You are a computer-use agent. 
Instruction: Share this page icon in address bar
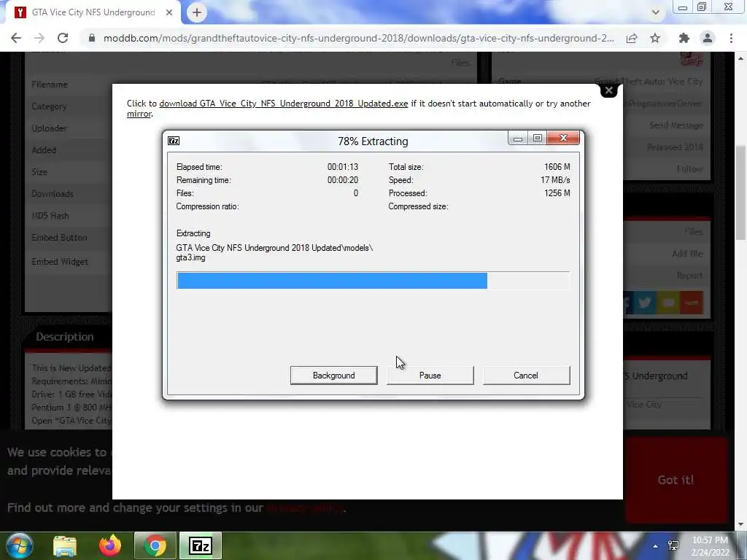pos(632,38)
